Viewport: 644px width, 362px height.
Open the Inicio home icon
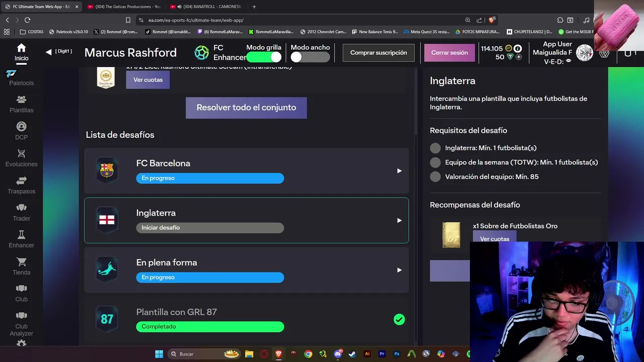[x=21, y=48]
